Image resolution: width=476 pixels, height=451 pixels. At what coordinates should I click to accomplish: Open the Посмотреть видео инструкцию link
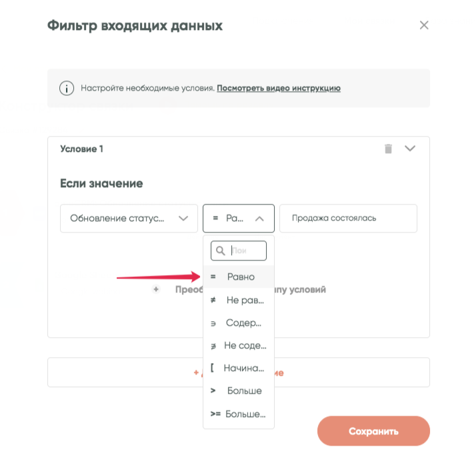click(x=279, y=88)
